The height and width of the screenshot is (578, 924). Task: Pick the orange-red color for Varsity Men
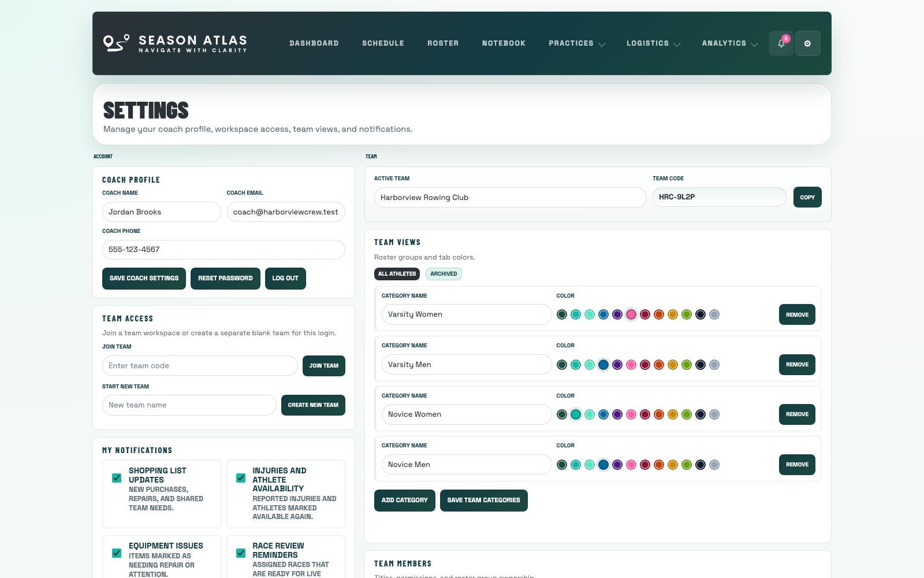[x=659, y=365]
